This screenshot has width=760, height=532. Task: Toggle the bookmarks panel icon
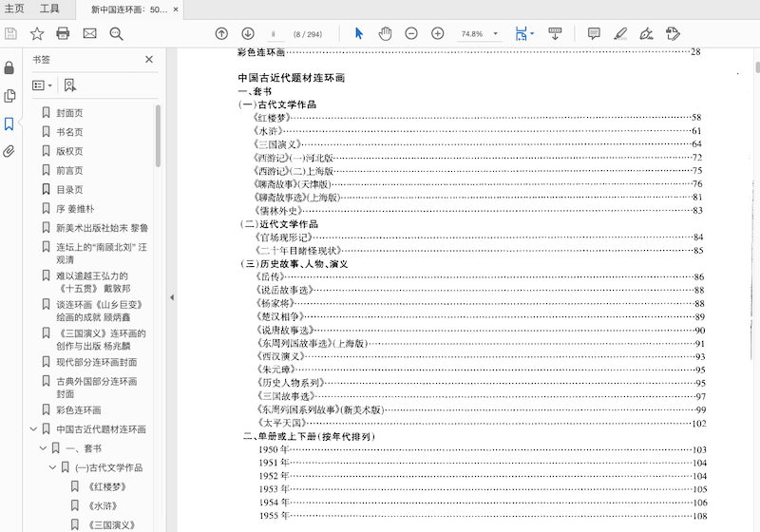point(9,124)
